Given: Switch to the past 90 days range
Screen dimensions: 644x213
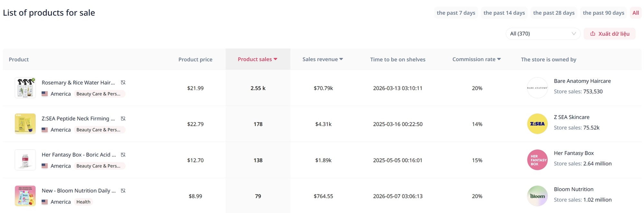Looking at the screenshot, I should point(603,13).
